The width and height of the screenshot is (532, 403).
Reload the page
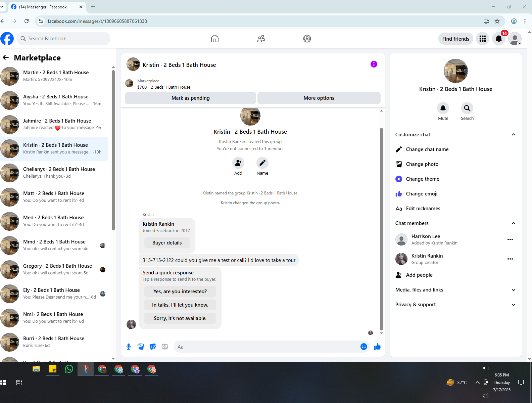27,21
